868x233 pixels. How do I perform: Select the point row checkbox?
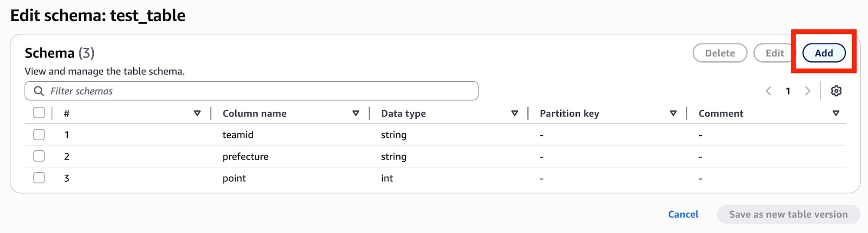[39, 178]
